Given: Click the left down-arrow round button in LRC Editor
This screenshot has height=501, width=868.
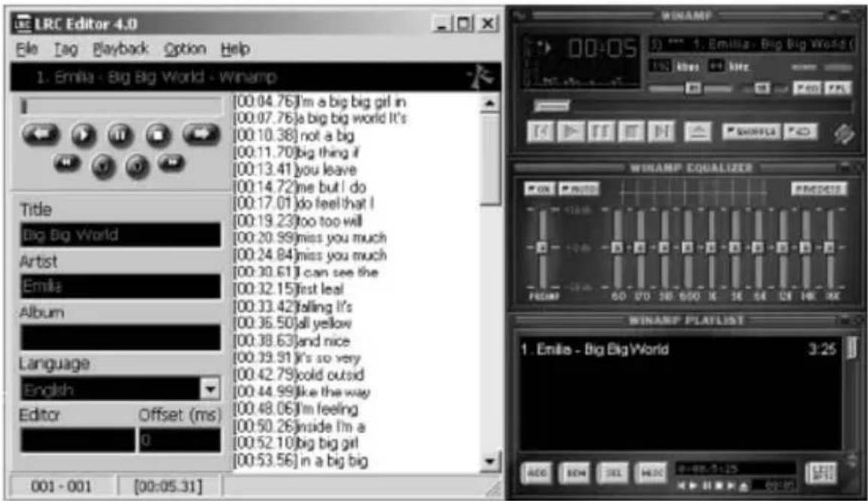Looking at the screenshot, I should click(x=103, y=166).
